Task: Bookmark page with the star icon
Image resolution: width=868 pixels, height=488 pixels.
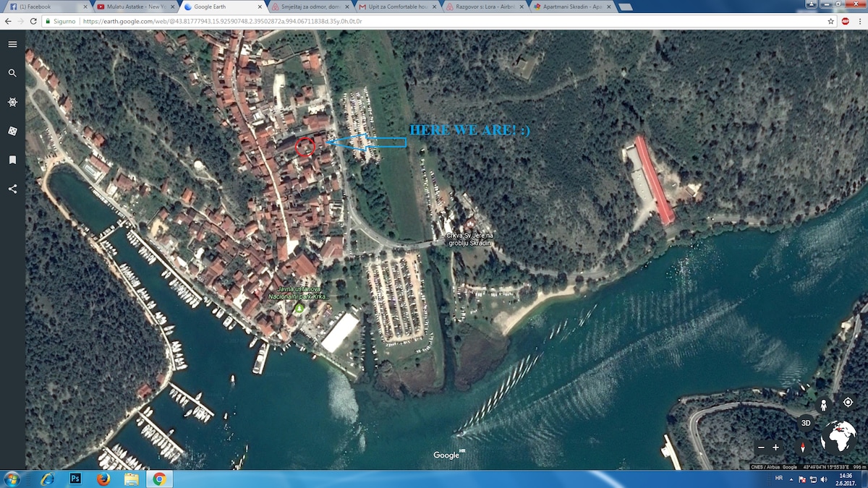Action: (x=831, y=21)
